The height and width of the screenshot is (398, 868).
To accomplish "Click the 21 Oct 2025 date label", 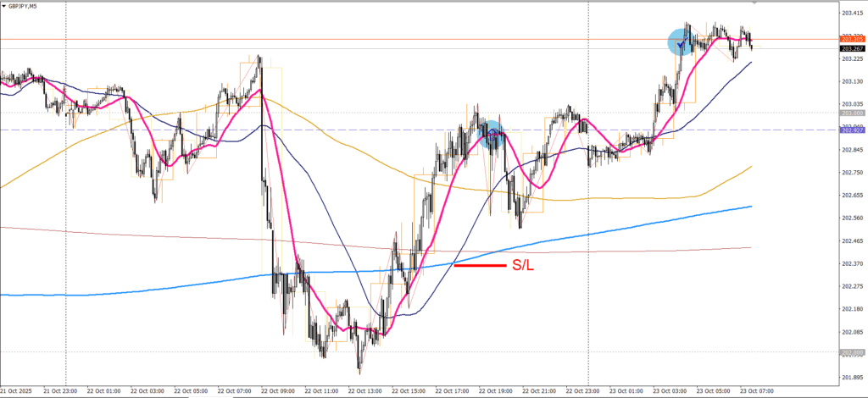I will coord(17,391).
